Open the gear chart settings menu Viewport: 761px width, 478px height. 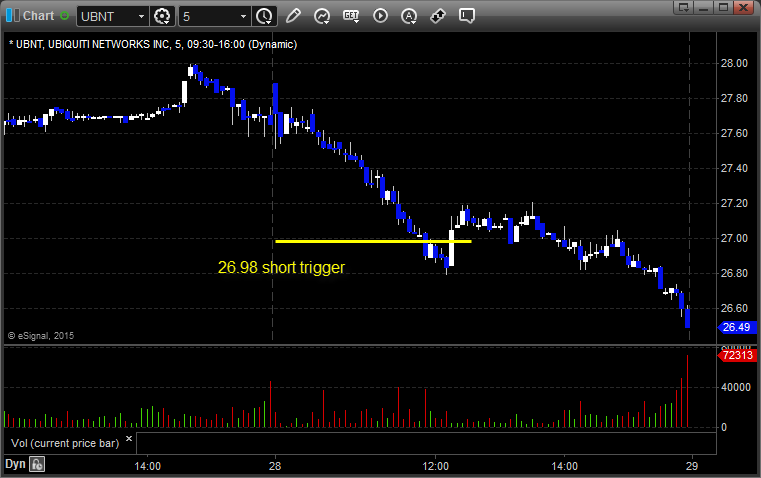pos(162,16)
